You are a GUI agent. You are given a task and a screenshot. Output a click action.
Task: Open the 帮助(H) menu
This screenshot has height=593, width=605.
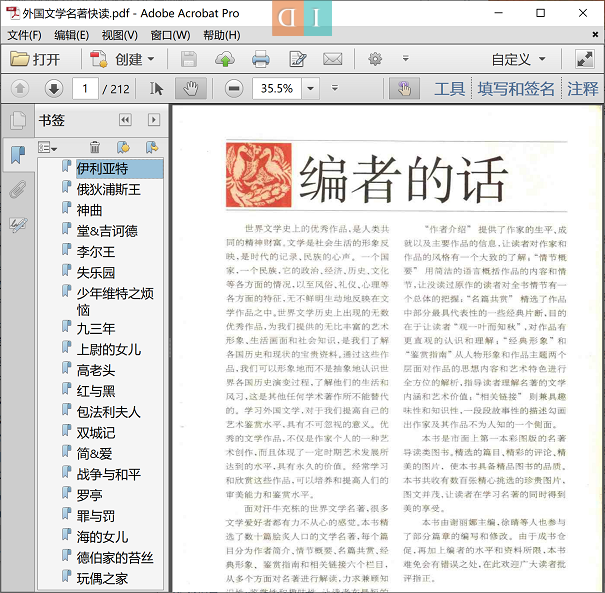[x=222, y=35]
